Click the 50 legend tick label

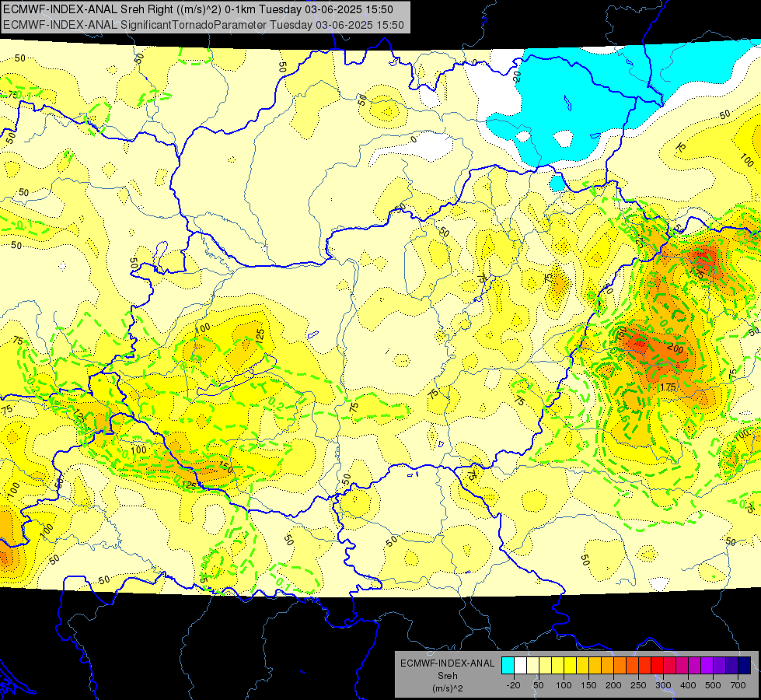(539, 685)
